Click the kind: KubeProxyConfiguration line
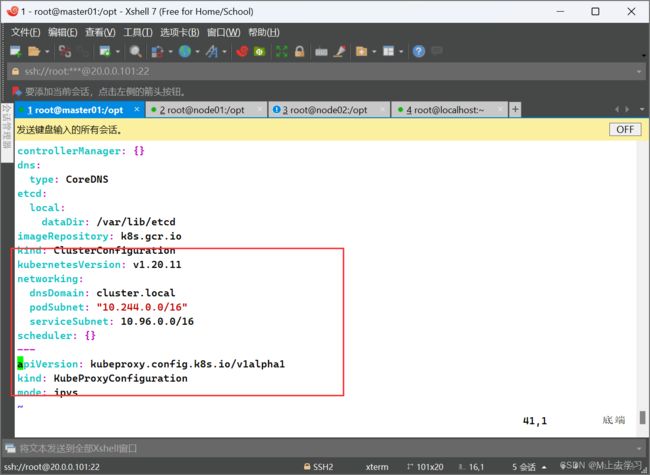Viewport: 650px width, 475px height. (102, 378)
